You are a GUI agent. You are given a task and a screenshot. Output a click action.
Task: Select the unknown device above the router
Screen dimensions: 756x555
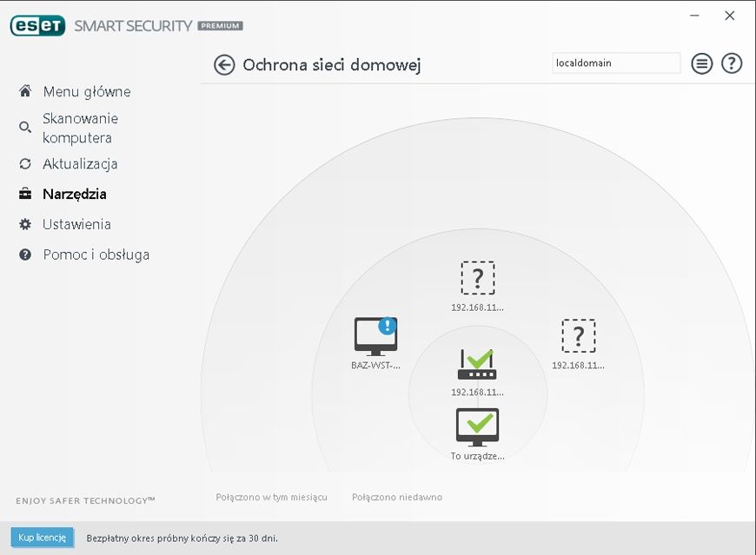[x=478, y=278]
